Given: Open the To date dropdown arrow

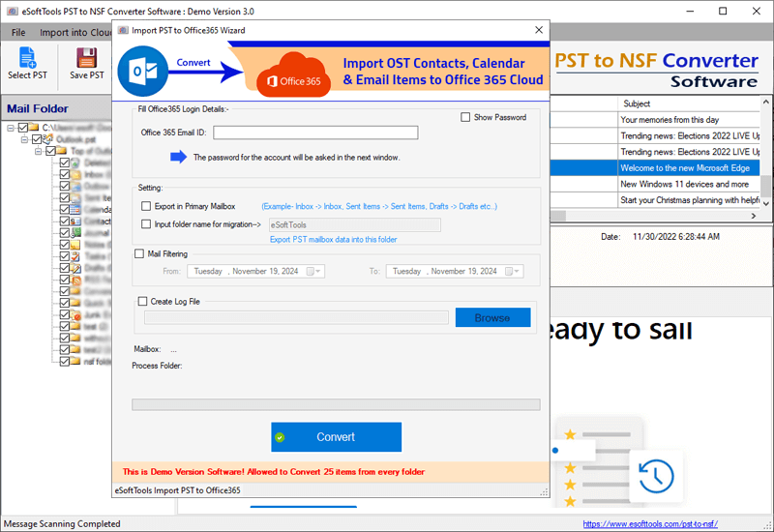Looking at the screenshot, I should point(517,271).
